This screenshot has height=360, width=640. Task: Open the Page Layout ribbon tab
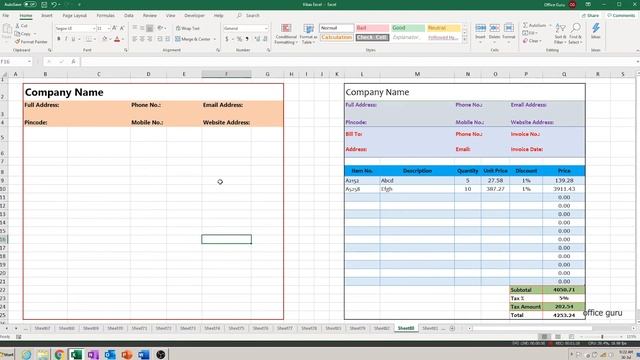coord(74,16)
